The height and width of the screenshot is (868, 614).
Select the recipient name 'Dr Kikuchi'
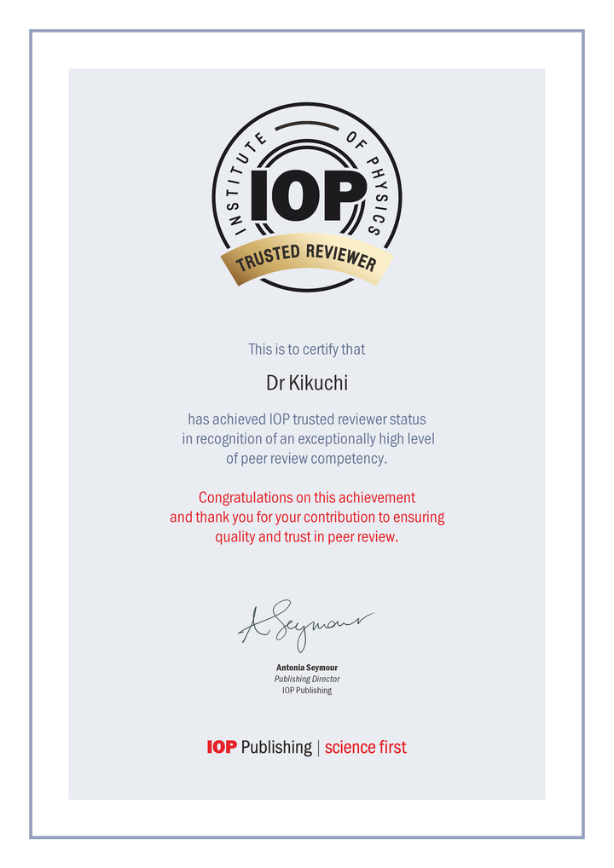(307, 383)
